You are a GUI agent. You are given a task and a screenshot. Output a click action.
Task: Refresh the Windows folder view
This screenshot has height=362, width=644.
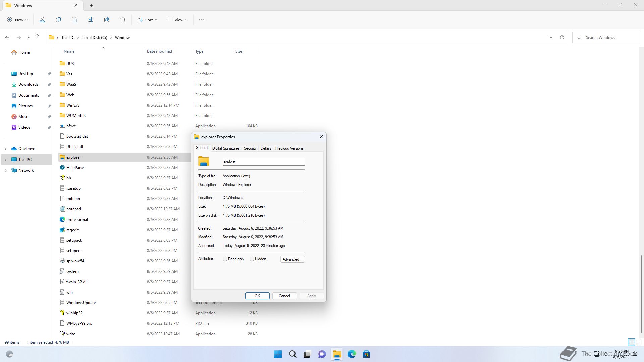point(562,37)
